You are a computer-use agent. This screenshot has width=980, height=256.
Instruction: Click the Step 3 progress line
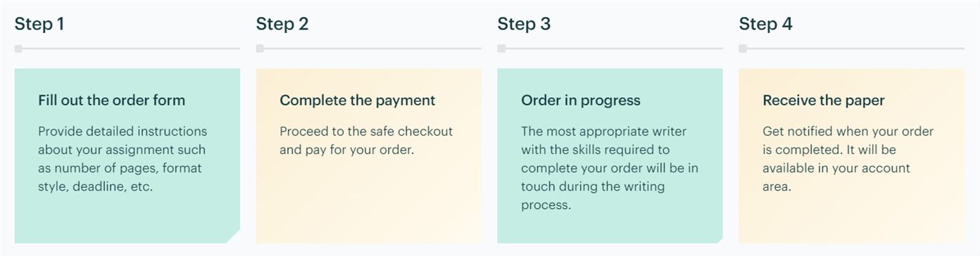610,49
